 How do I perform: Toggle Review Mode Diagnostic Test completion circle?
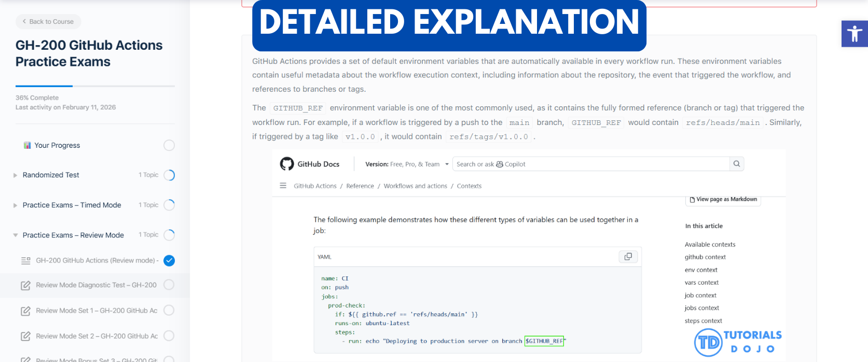[x=169, y=285]
